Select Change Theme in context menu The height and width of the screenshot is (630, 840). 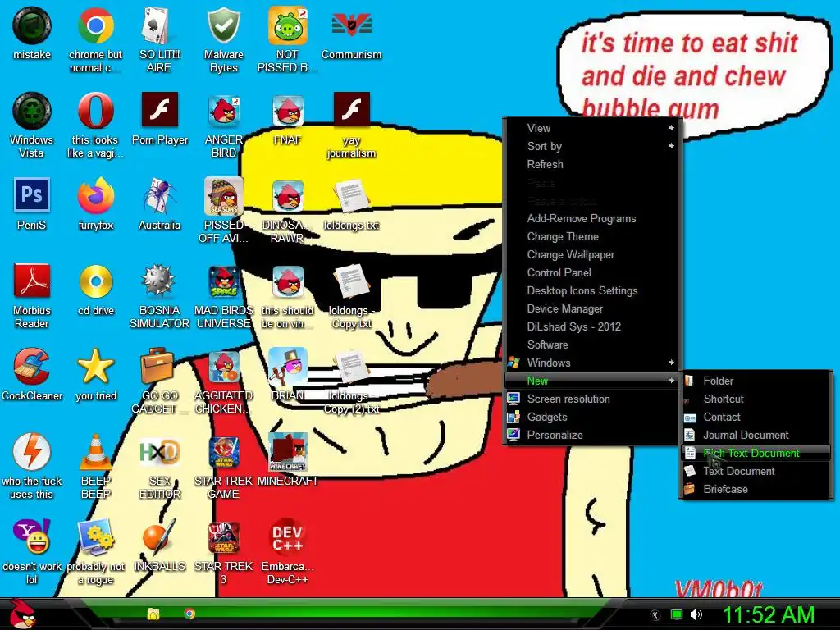592,237
